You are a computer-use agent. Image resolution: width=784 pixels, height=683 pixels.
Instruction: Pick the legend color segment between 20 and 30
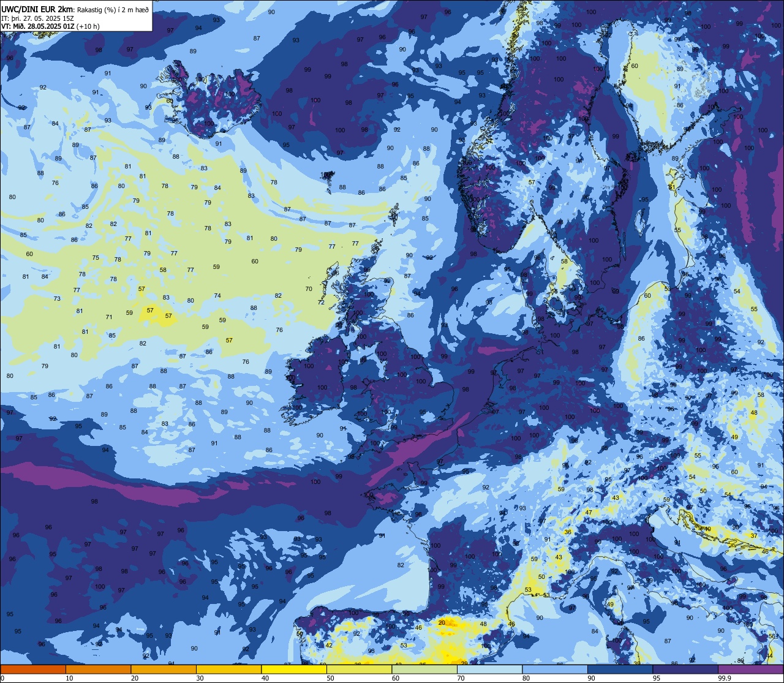164,669
